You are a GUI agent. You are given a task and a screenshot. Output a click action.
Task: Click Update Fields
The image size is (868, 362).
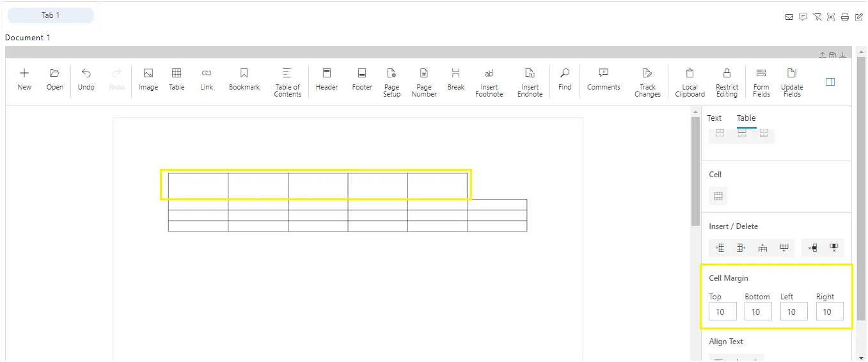pos(792,83)
